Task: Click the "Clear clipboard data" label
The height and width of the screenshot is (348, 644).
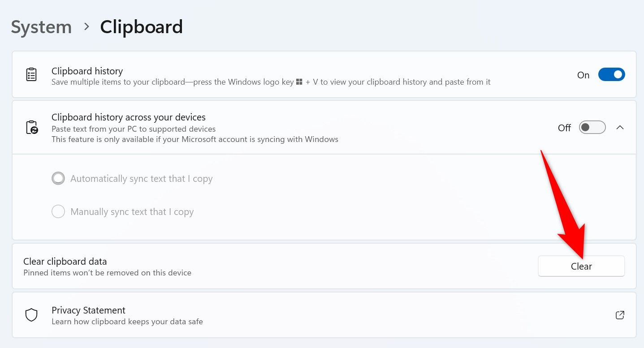Action: [x=65, y=261]
